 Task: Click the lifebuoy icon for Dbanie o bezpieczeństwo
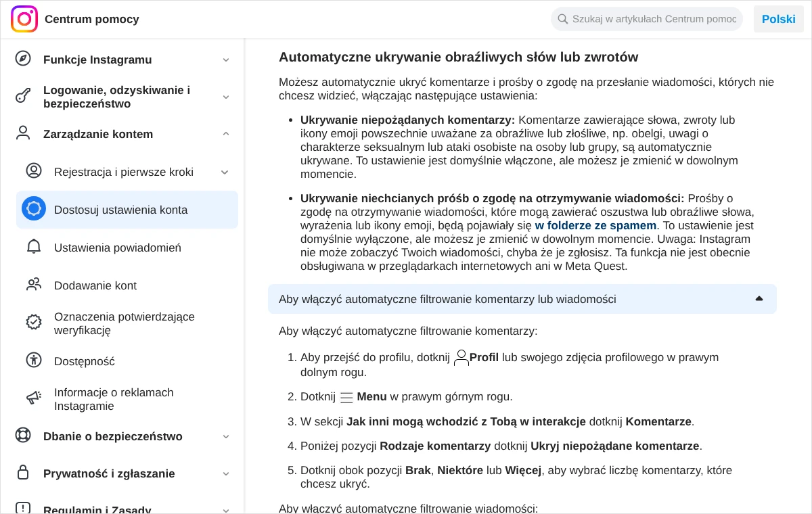coord(23,435)
